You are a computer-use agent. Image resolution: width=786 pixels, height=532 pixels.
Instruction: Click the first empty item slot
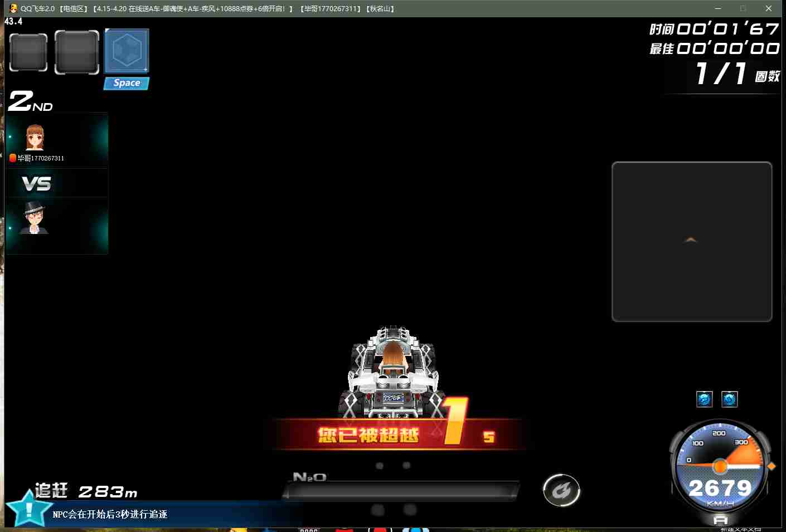pos(28,52)
